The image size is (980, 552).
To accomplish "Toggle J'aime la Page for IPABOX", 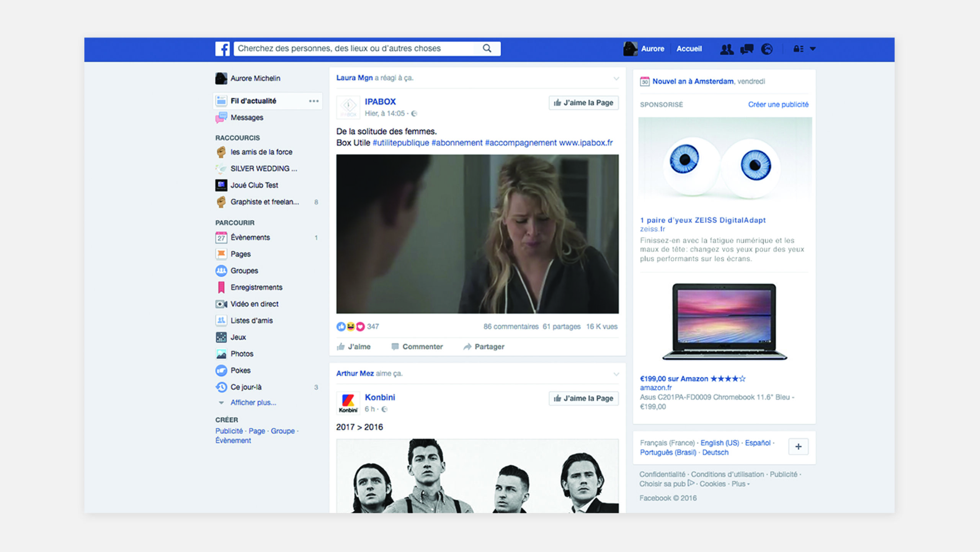I will coord(583,103).
